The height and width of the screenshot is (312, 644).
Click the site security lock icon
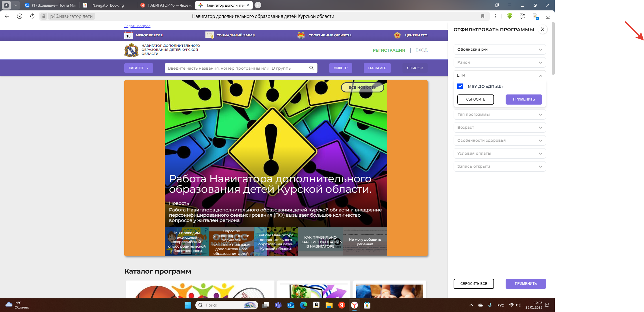point(44,16)
